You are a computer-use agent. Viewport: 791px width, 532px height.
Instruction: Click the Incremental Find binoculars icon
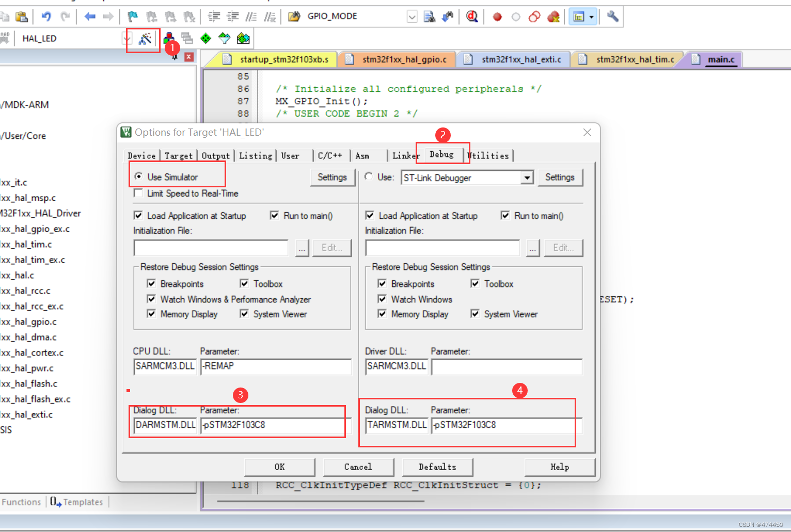(448, 17)
